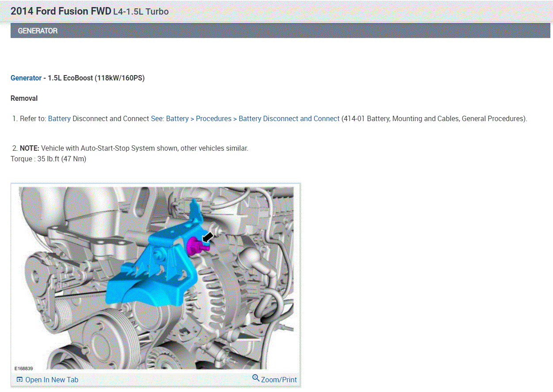The height and width of the screenshot is (392, 553).
Task: Click the 'E168839' image reference number
Action: point(24,368)
